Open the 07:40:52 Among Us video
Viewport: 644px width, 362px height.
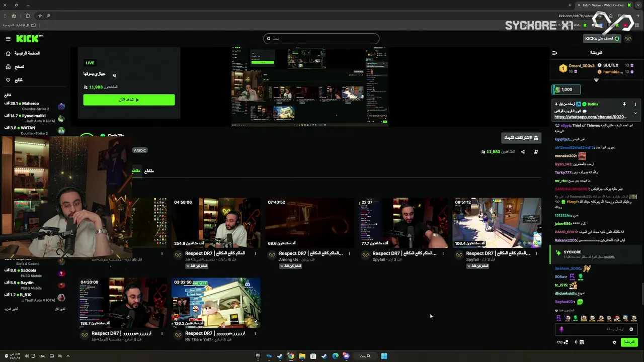309,223
